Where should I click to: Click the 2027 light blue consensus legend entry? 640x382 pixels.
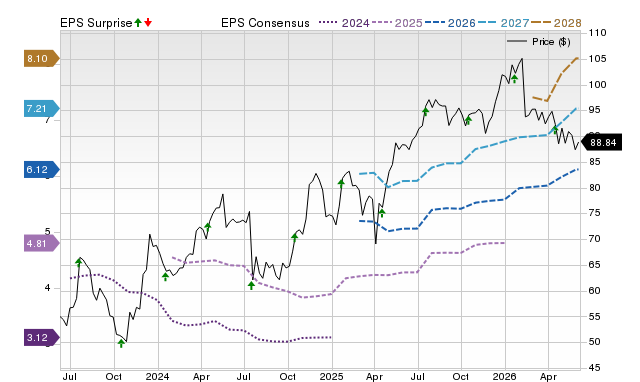point(503,23)
